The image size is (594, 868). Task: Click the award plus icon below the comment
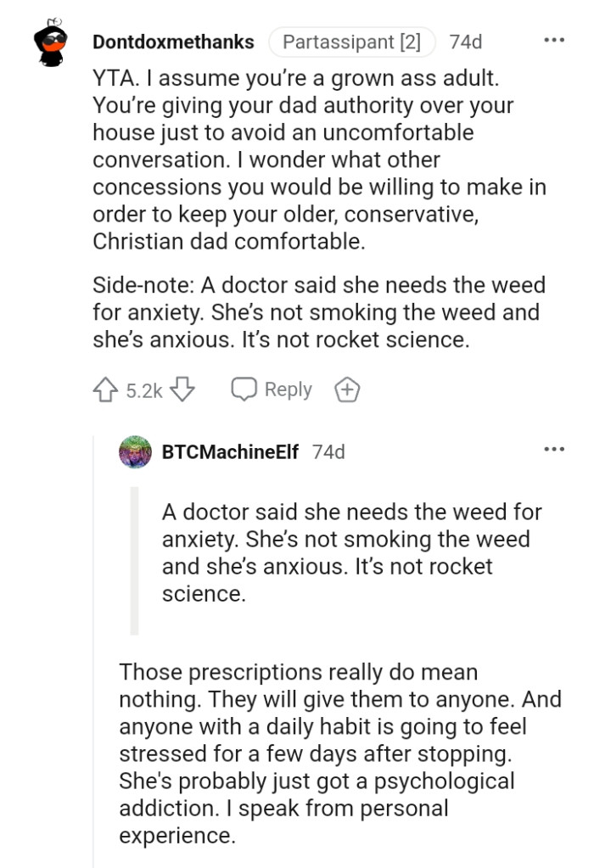(347, 389)
